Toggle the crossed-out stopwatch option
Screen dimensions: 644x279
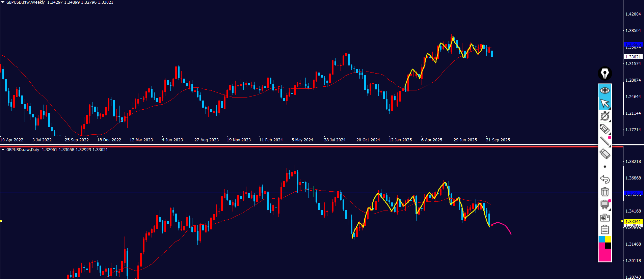[x=605, y=116]
